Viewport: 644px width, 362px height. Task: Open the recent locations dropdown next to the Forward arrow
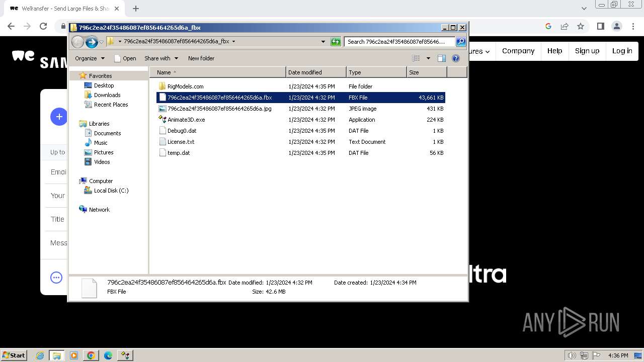click(102, 42)
